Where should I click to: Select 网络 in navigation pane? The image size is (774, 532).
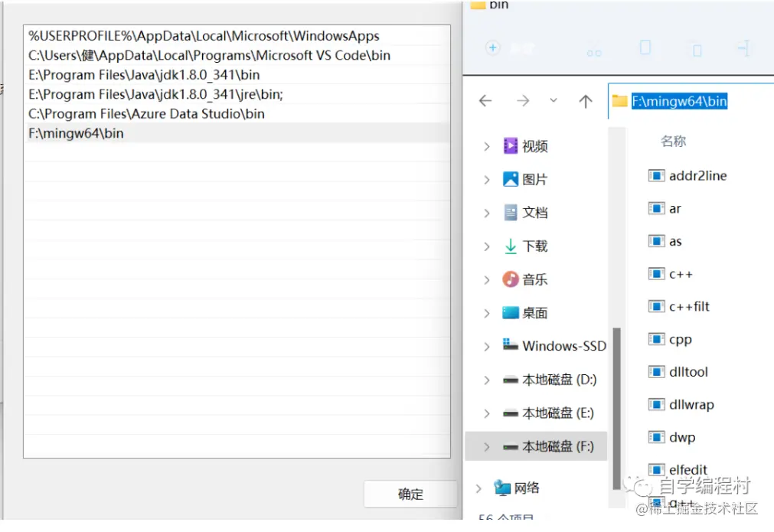pos(517,488)
